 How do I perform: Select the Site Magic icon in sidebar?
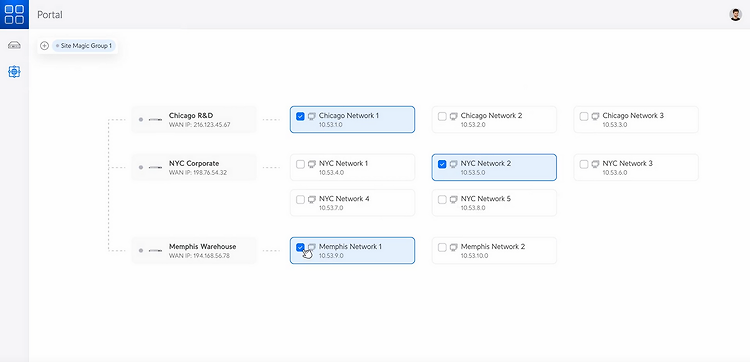pos(14,72)
